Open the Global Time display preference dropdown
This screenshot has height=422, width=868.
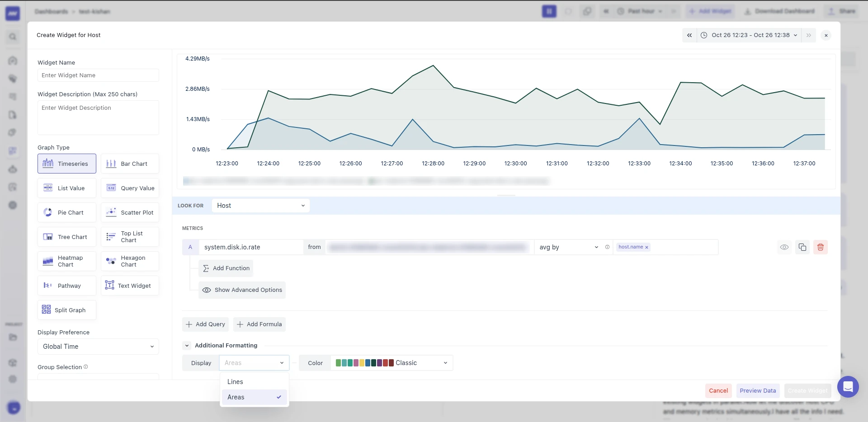click(98, 347)
